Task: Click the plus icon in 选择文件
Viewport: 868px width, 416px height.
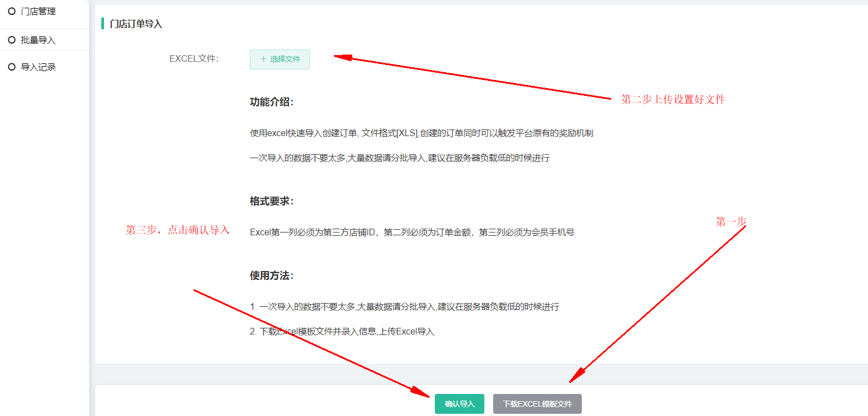Action: (x=263, y=59)
